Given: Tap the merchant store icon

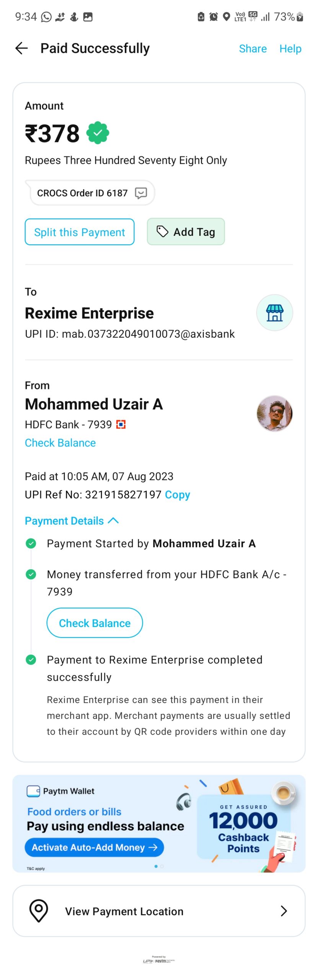Looking at the screenshot, I should (x=274, y=313).
